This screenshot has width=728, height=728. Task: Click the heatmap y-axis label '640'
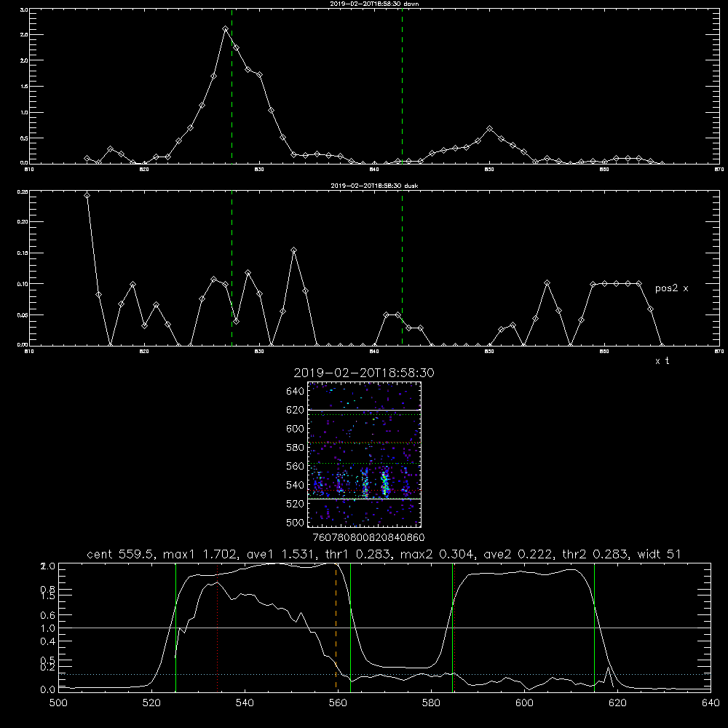tap(296, 392)
